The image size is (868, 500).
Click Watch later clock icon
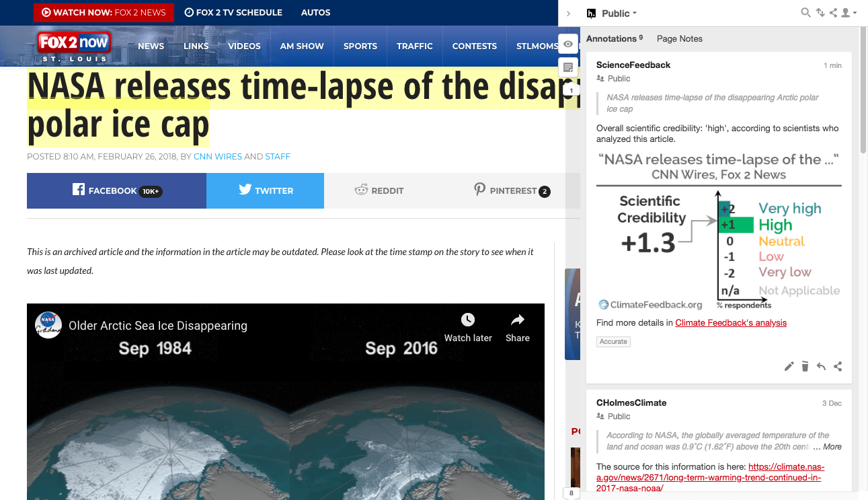click(468, 320)
